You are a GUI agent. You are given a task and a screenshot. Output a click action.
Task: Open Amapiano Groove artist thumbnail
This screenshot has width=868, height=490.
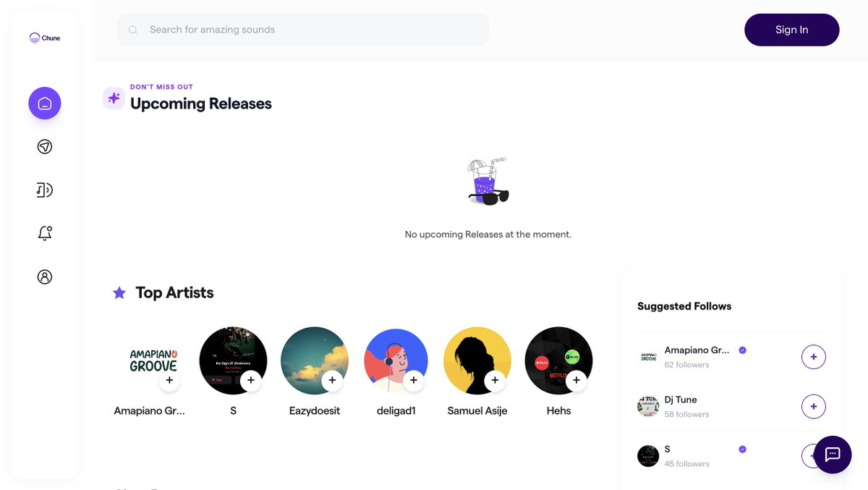click(x=152, y=360)
